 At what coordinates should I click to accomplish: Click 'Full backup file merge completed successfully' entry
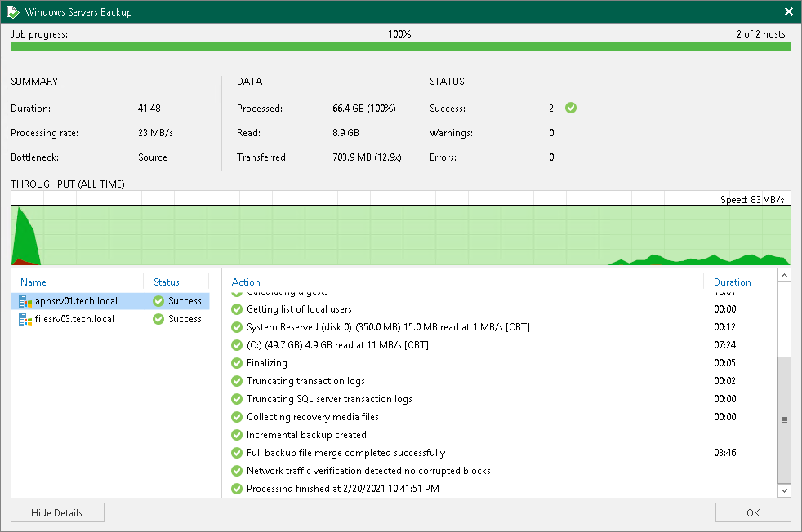pyautogui.click(x=345, y=453)
